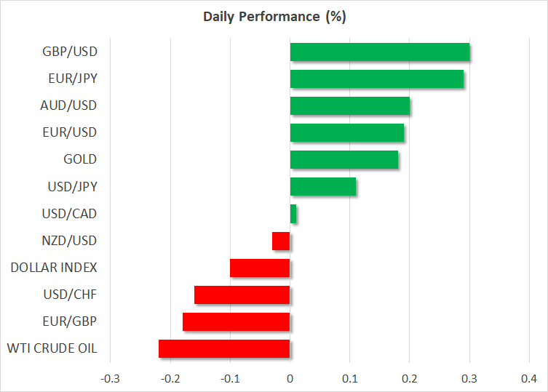Click the DOLLAR INDEX category label
The width and height of the screenshot is (548, 392).
tap(54, 268)
